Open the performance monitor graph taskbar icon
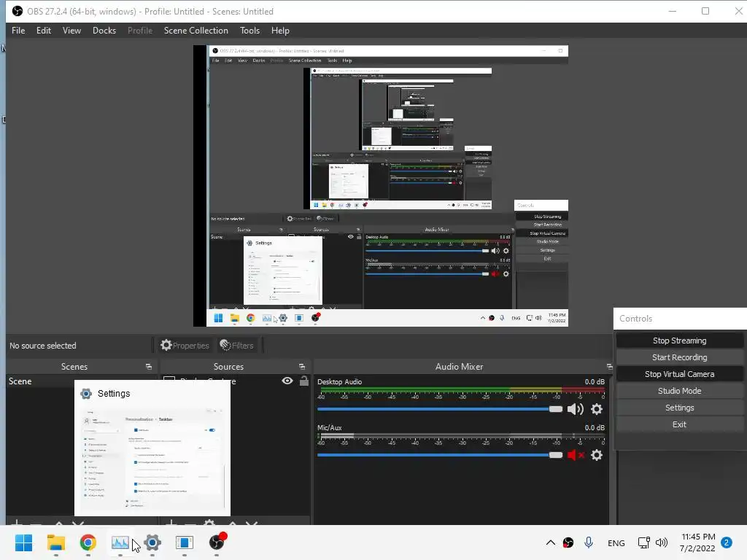The width and height of the screenshot is (747, 560). (x=120, y=542)
